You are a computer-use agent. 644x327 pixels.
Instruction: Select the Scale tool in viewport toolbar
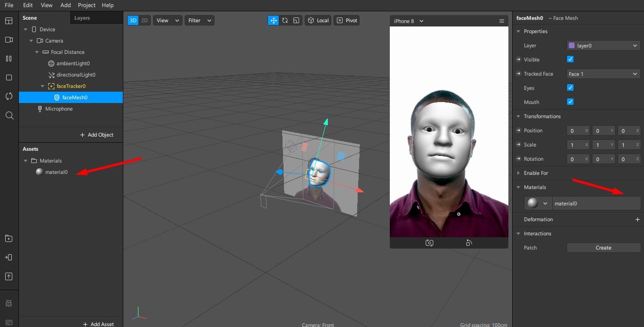click(x=296, y=20)
